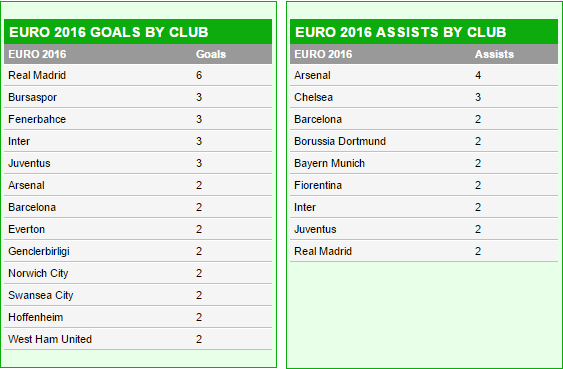The height and width of the screenshot is (369, 563).
Task: Select the Fiorentina club name
Action: [x=318, y=185]
